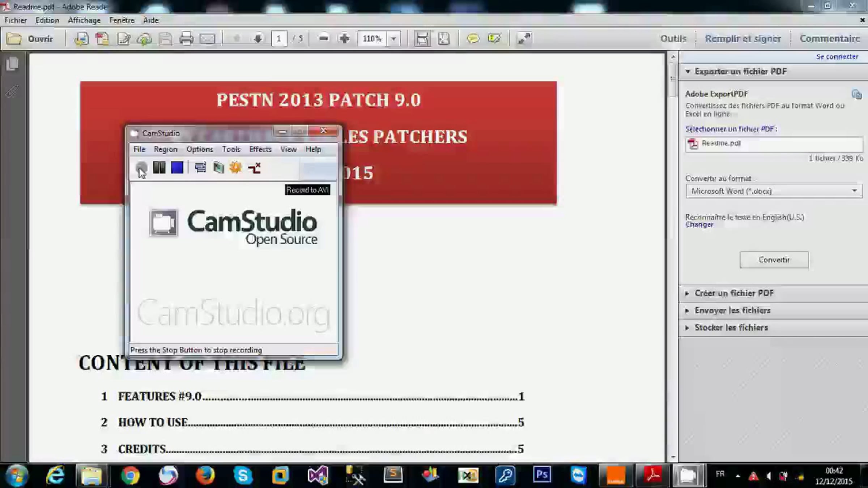Open the zoom percentage dropdown arrow
This screenshot has width=868, height=488.
pyautogui.click(x=393, y=39)
